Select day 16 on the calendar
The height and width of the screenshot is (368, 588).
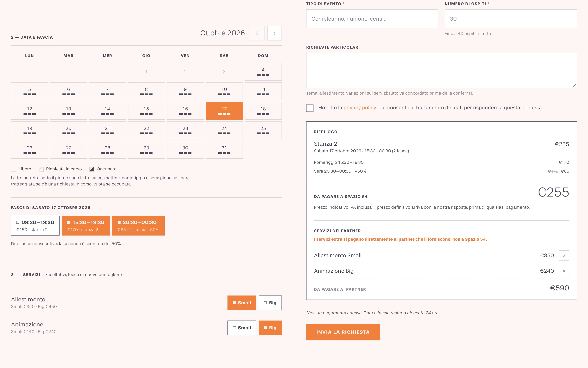coord(185,111)
